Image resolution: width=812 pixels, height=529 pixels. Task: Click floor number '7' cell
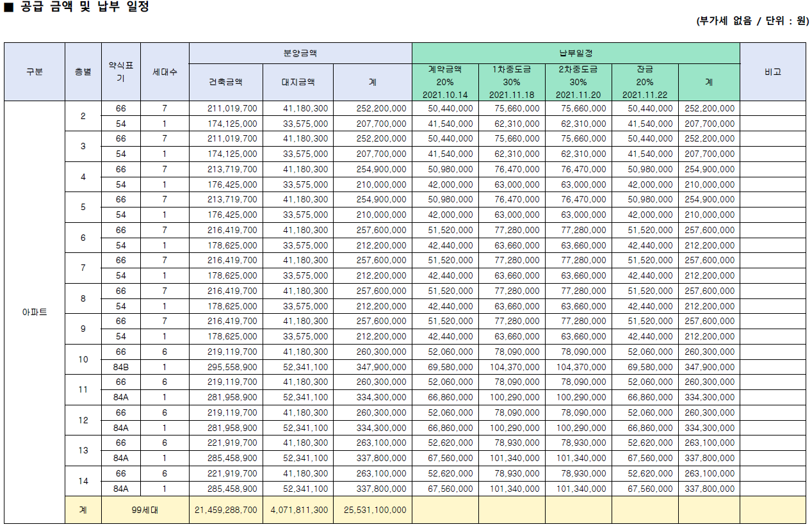click(83, 268)
